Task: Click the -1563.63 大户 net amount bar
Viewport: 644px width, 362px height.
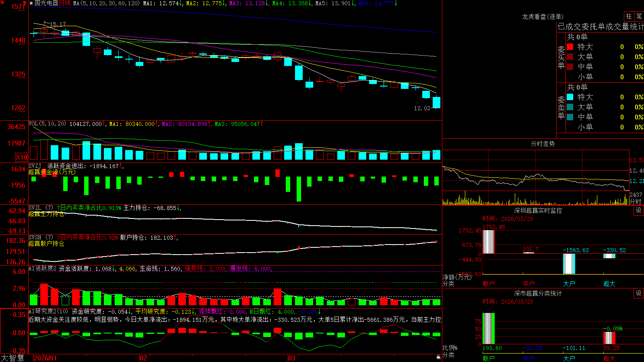Action: coord(569,264)
